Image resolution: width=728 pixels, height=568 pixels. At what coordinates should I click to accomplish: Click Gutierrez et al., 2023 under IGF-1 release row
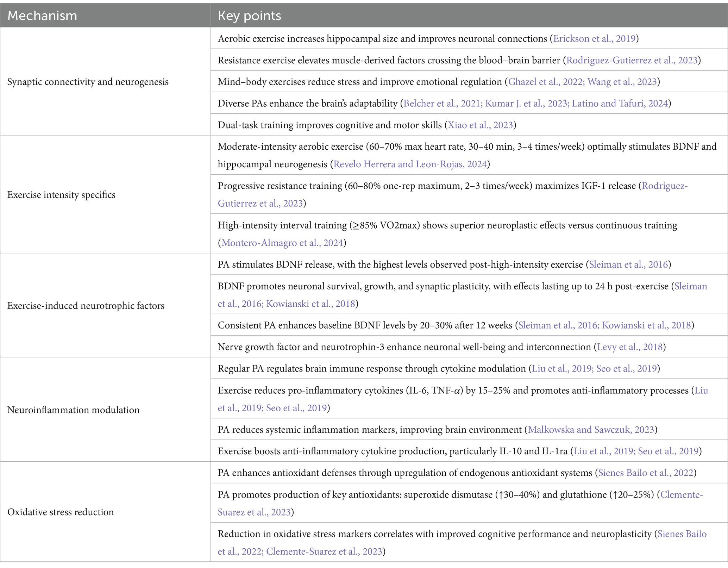[260, 203]
